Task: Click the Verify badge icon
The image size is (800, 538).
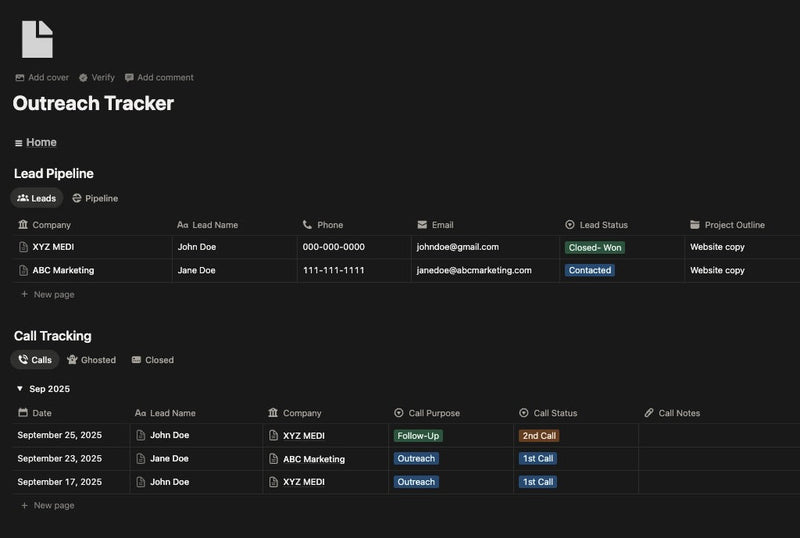Action: pyautogui.click(x=84, y=78)
